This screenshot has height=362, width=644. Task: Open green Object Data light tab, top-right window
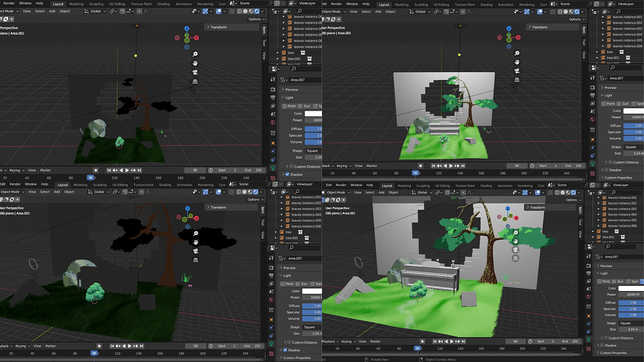[x=592, y=163]
